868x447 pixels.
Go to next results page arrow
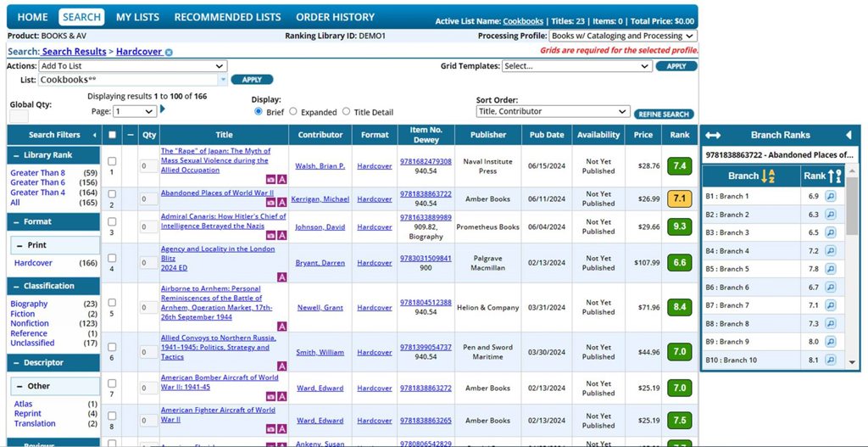coord(163,109)
